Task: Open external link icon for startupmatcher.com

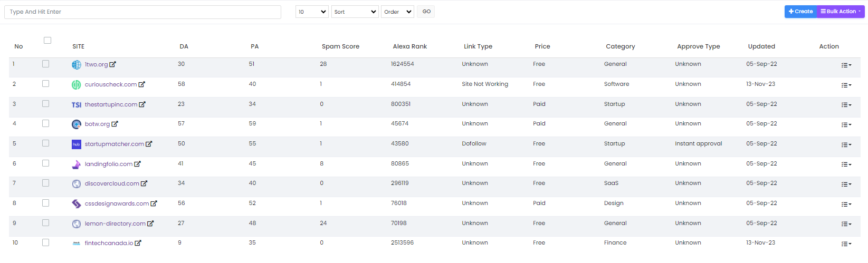Action: click(149, 144)
